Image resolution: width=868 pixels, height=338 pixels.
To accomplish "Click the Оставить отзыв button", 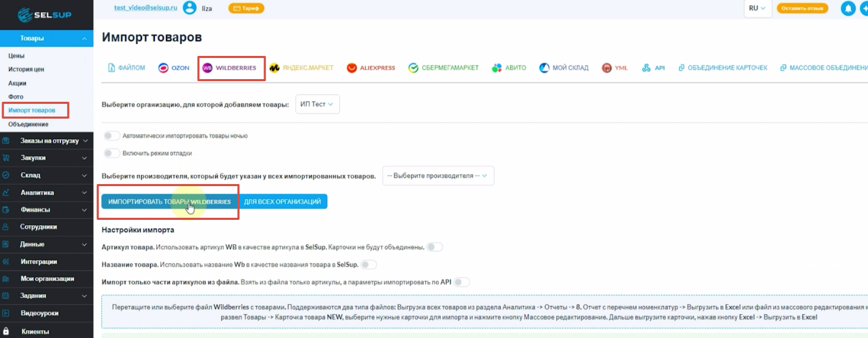I will click(x=802, y=8).
